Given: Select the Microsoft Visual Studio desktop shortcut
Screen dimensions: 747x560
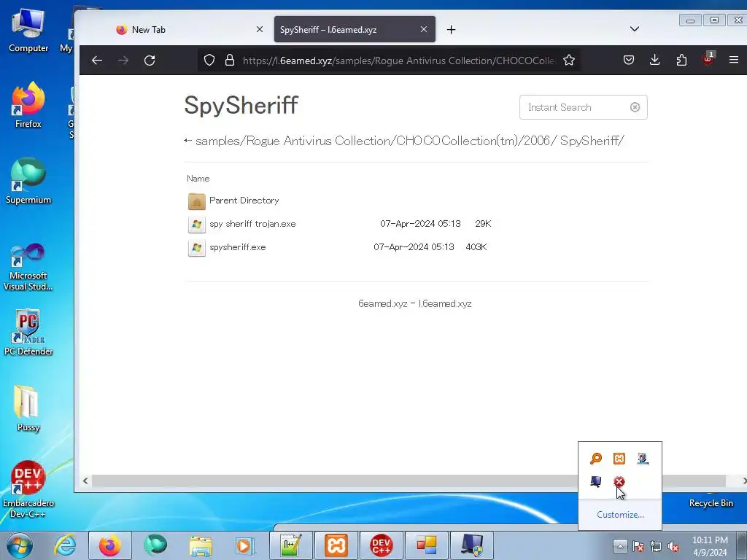Looking at the screenshot, I should point(28,267).
